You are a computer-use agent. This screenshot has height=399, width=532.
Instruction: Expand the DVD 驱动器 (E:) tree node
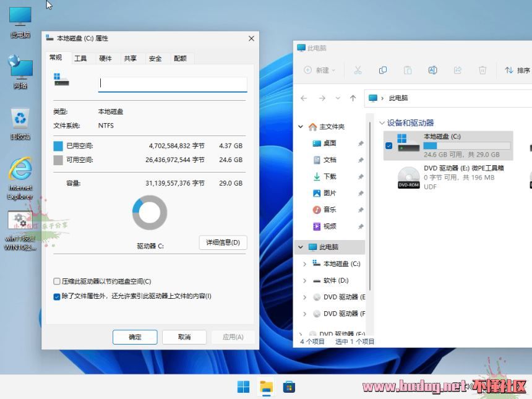point(304,297)
